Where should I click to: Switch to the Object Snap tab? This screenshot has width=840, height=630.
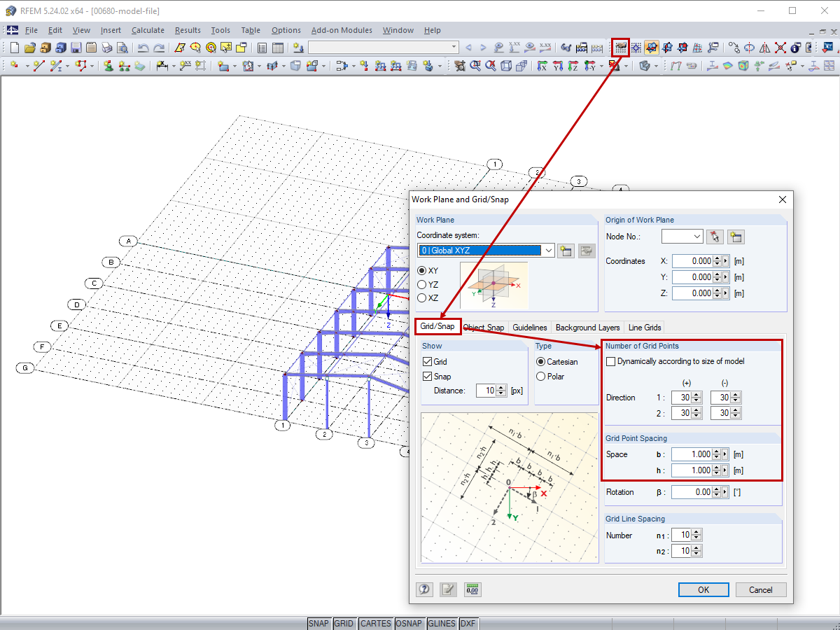click(x=484, y=327)
